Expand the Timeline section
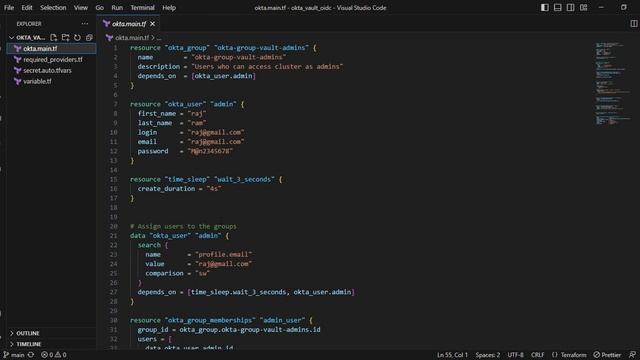Viewport: 640px width, 360px height. [51, 344]
